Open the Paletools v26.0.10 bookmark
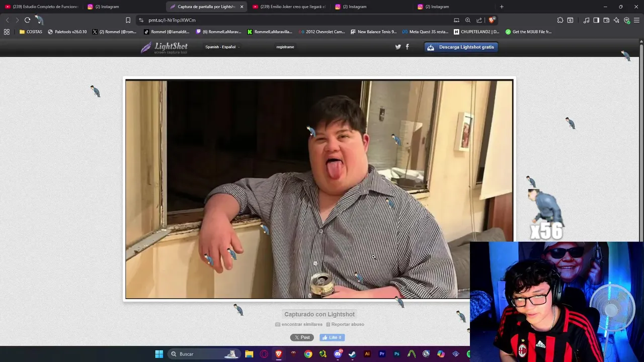 pos(67,32)
